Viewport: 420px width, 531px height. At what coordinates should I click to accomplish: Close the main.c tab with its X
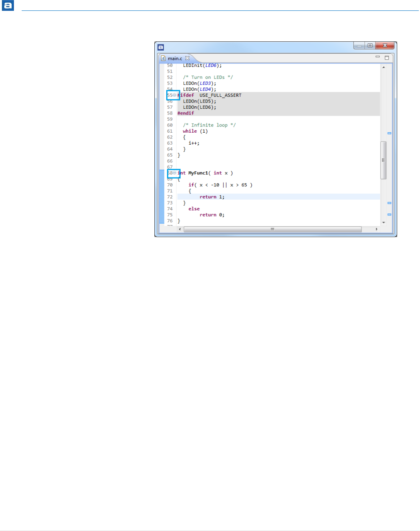pos(187,58)
